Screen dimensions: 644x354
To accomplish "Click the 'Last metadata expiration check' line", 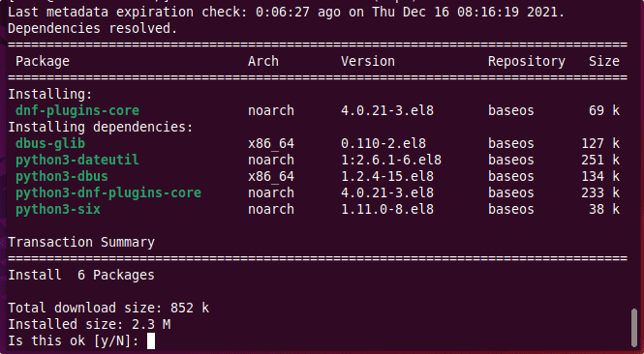I will point(287,12).
